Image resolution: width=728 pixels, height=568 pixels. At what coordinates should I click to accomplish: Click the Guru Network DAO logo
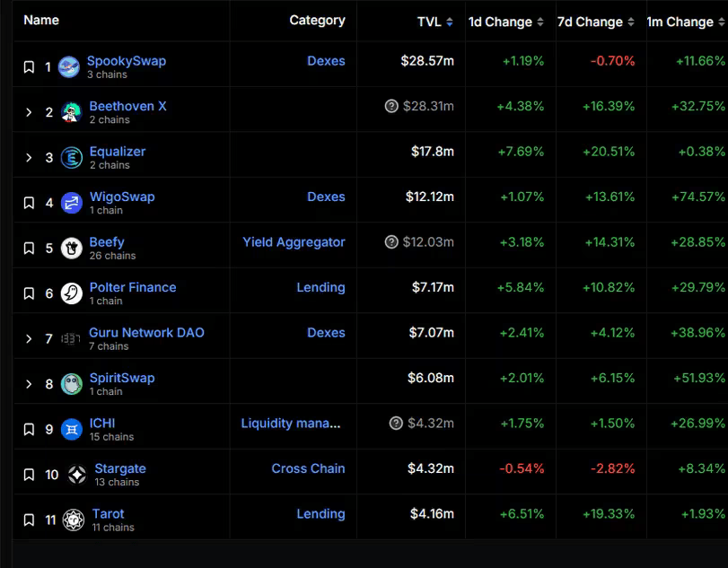[71, 339]
